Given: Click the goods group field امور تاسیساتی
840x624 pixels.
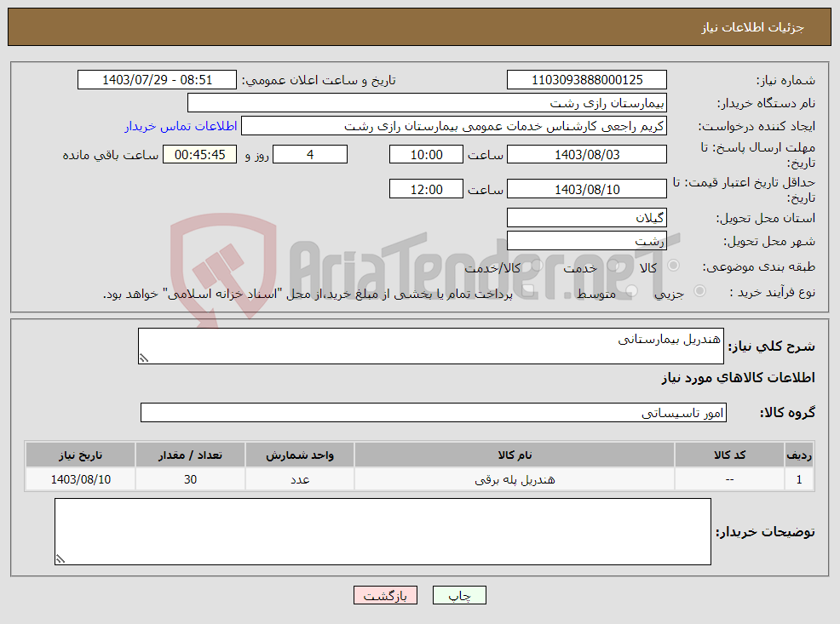Looking at the screenshot, I should click(x=434, y=413).
